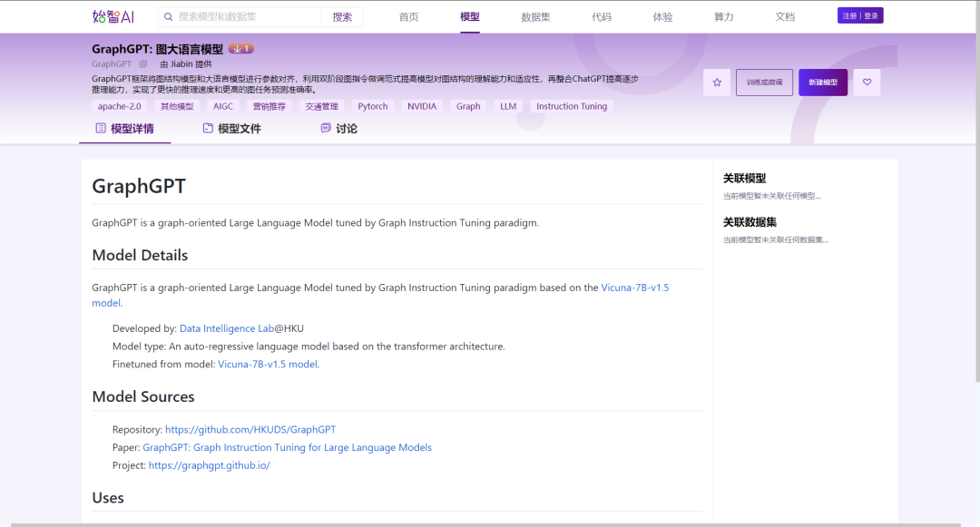Click the copy icon next to GraphGPT name

click(143, 63)
